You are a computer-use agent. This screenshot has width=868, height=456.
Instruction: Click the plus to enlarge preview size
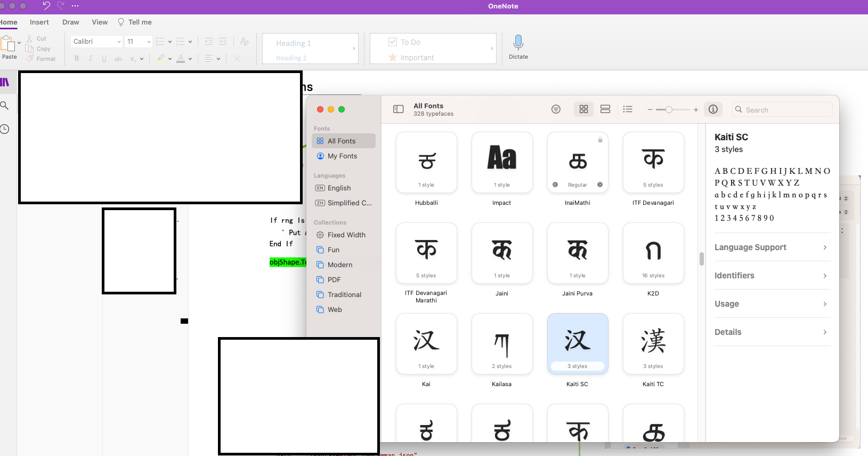pos(696,110)
